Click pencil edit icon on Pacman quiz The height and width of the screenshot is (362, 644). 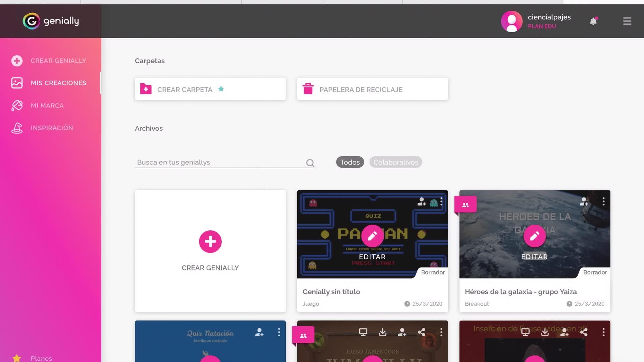tap(372, 236)
